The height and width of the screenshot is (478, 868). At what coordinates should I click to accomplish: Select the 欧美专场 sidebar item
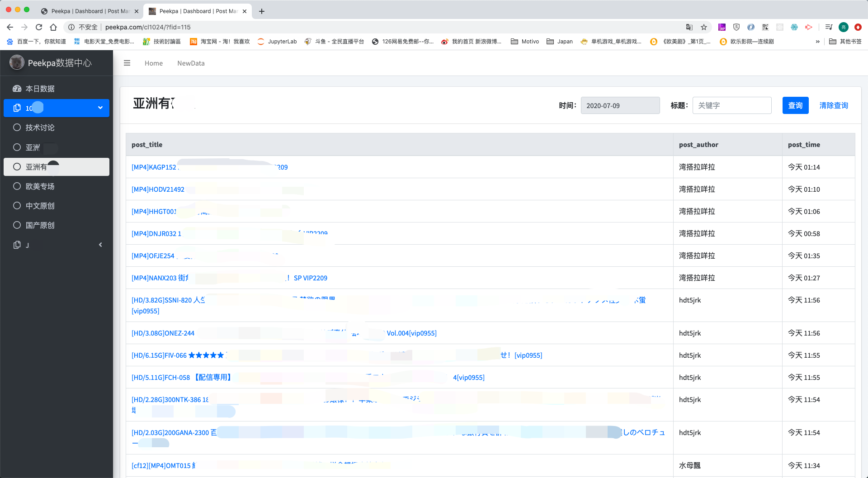(57, 186)
